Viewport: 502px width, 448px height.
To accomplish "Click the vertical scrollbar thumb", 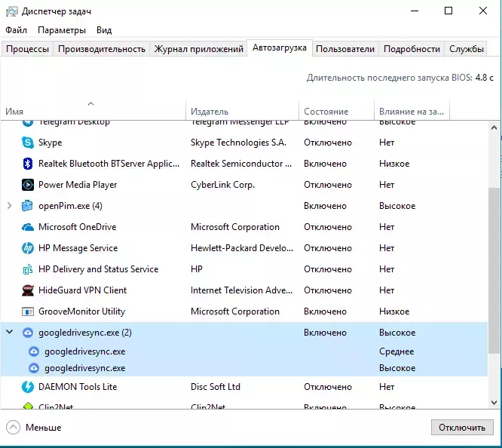I will pyautogui.click(x=494, y=271).
